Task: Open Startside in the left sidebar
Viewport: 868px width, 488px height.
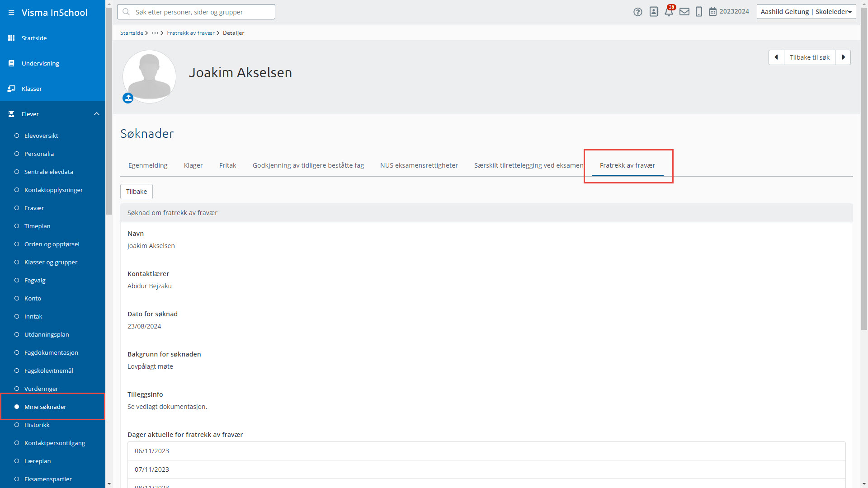Action: click(x=34, y=38)
